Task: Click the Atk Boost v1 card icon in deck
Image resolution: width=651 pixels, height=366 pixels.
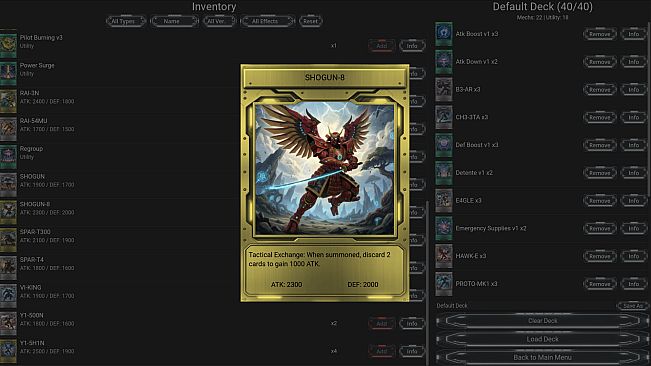Action: [x=444, y=34]
